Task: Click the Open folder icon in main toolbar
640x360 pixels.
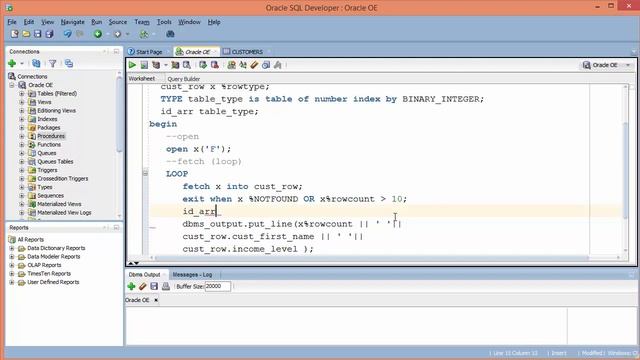Action: tap(26, 34)
